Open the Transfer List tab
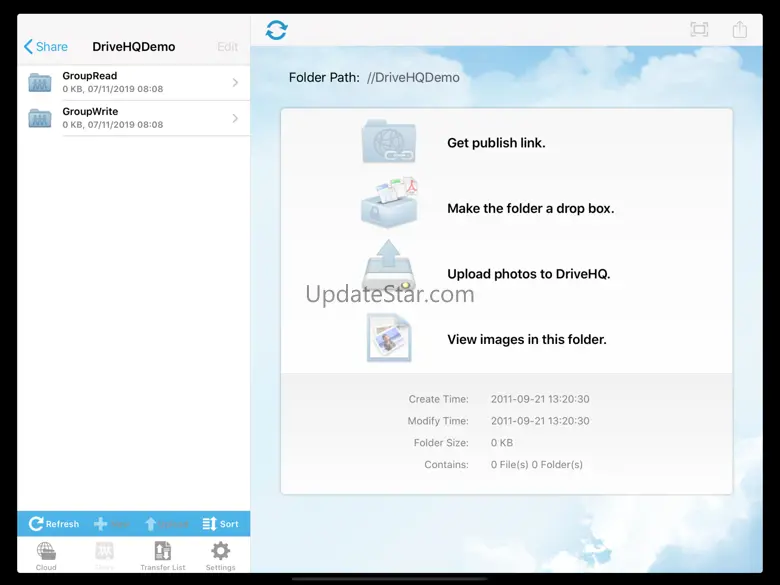 163,556
